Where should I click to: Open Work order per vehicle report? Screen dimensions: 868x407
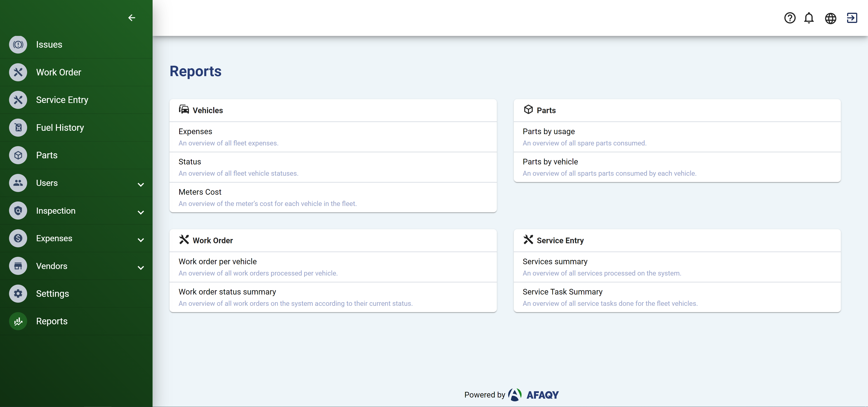[x=333, y=267]
